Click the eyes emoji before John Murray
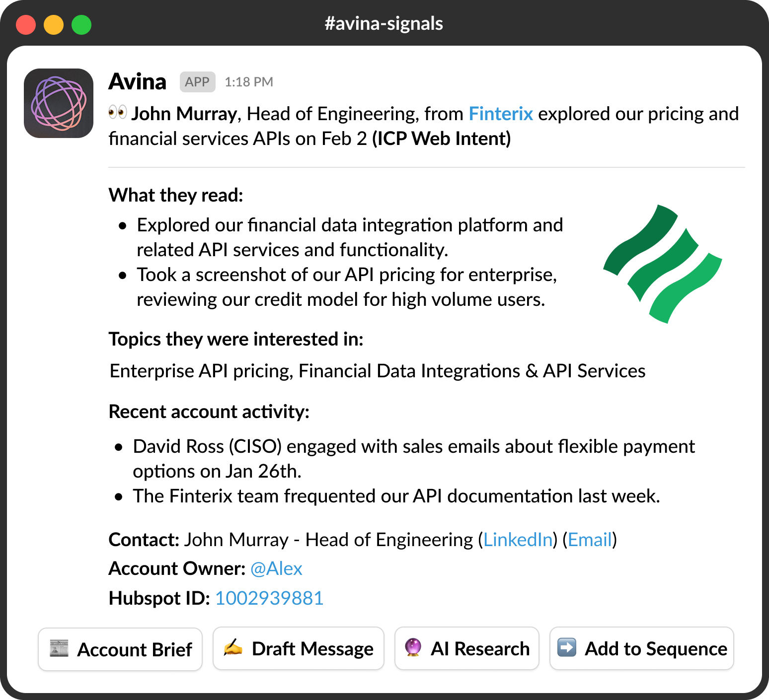Screen dimensions: 769x700 coord(118,112)
